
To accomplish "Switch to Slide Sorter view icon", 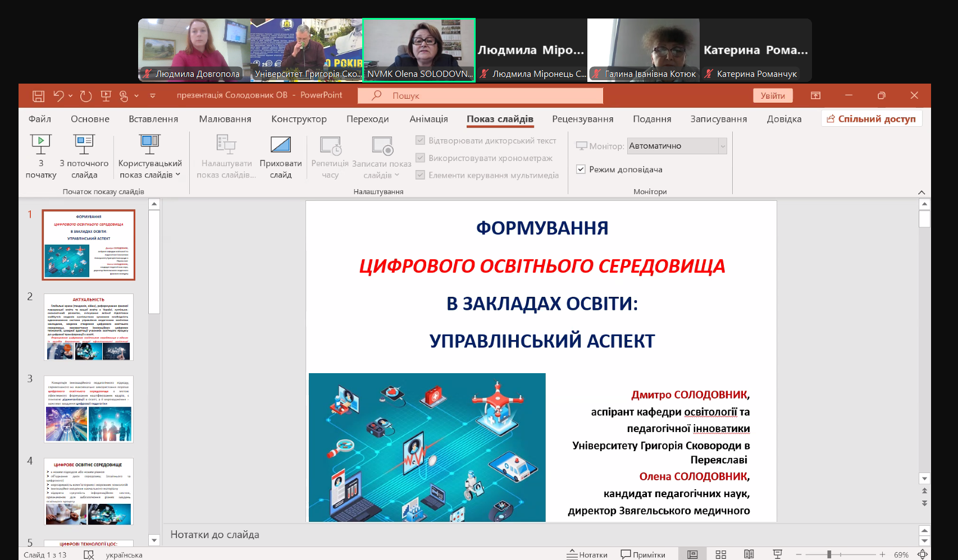I will (x=721, y=554).
